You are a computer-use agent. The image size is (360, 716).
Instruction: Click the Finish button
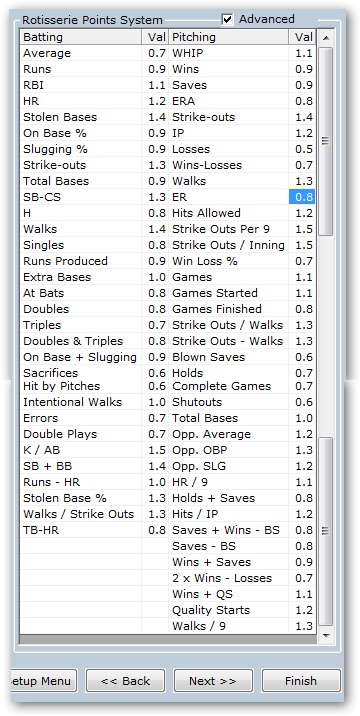coord(301,681)
